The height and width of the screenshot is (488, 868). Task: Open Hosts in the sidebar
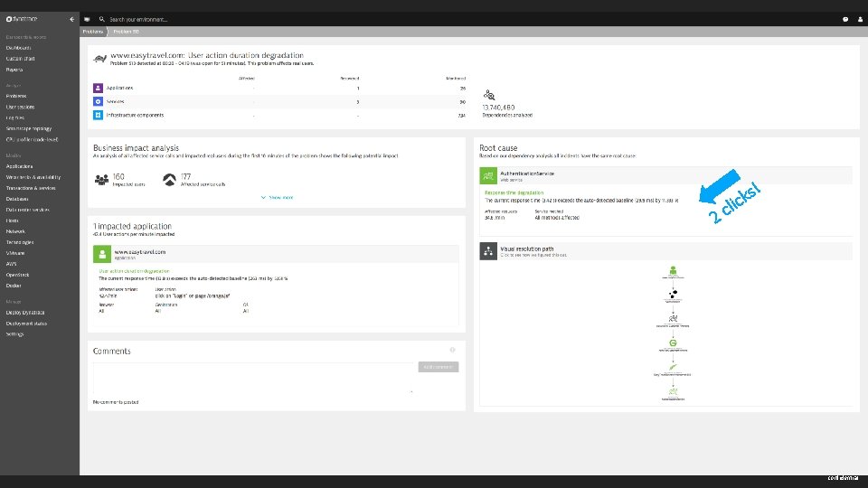[x=12, y=221]
